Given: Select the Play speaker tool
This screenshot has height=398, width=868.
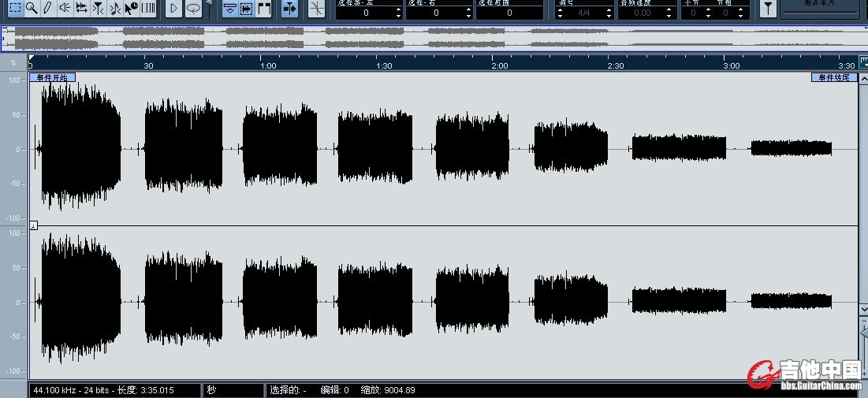Looking at the screenshot, I should click(x=65, y=8).
